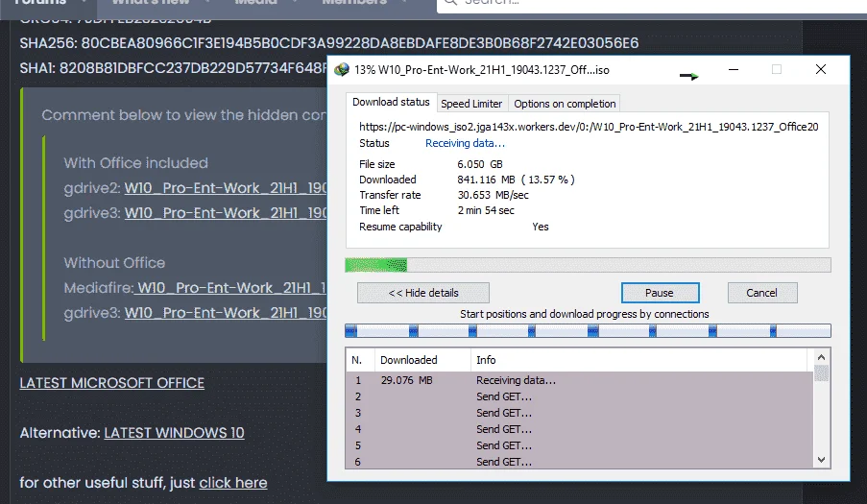Select connection row 3 Send GET
867x504 pixels.
(580, 413)
